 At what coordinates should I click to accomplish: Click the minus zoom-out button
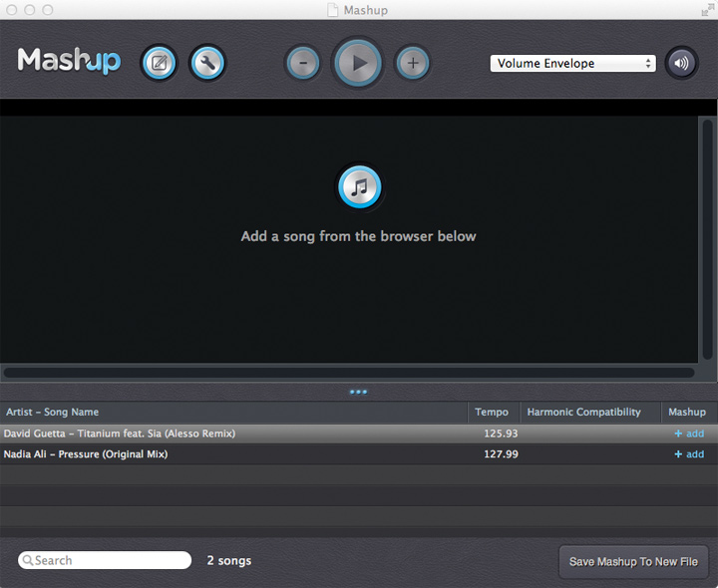coord(303,63)
